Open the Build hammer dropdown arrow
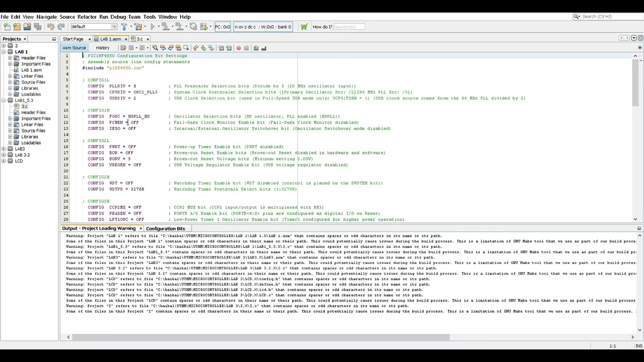The height and width of the screenshot is (362, 644). (131, 27)
